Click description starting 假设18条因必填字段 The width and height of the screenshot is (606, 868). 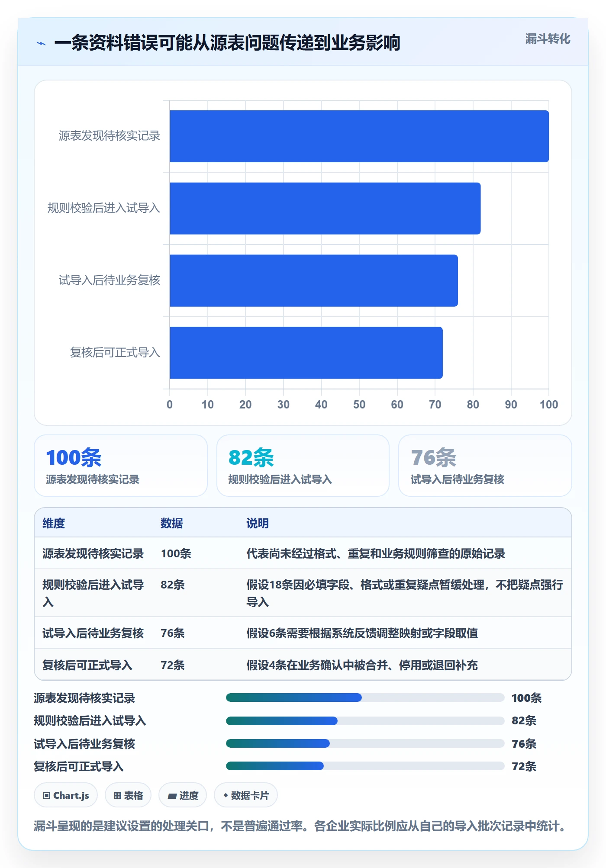click(405, 593)
